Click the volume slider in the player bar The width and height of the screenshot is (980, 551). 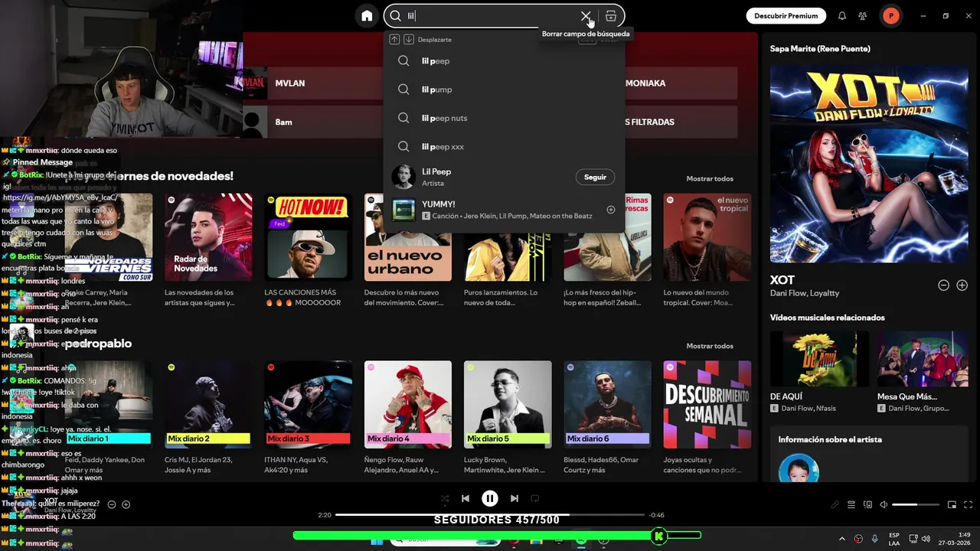[916, 505]
